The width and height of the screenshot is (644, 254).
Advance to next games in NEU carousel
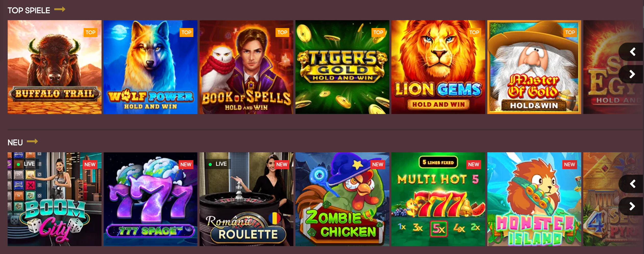point(632,206)
